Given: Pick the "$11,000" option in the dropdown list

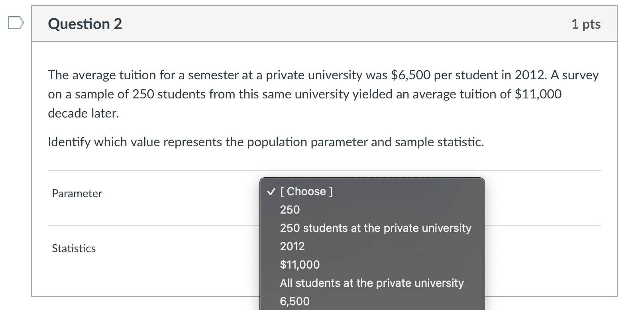Looking at the screenshot, I should (x=300, y=265).
